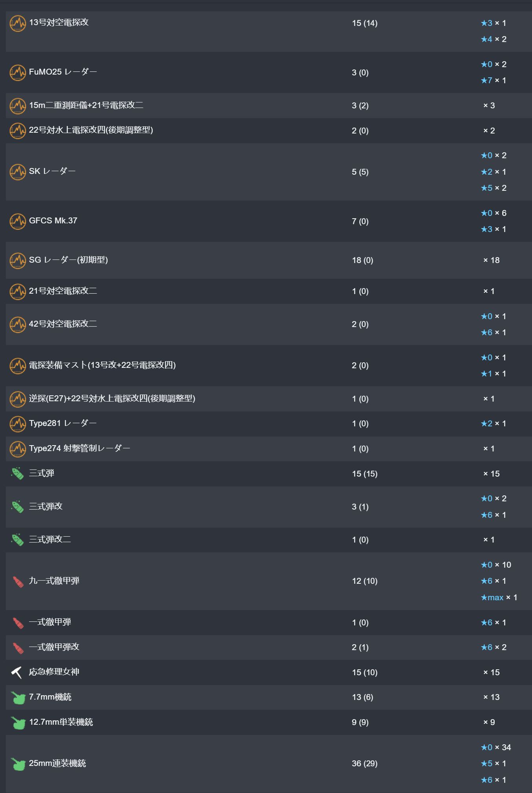This screenshot has height=793, width=532.
Task: Click the 36 (29) count for 25mm連装機銃
Action: click(x=364, y=764)
